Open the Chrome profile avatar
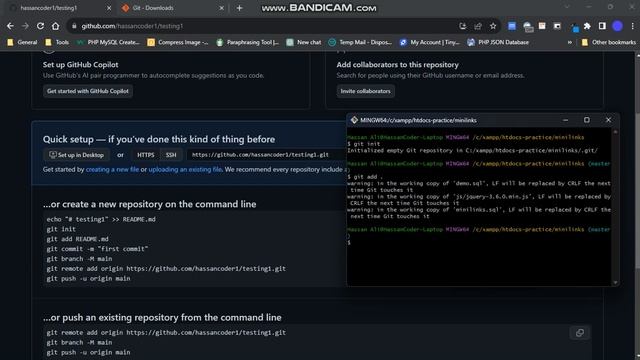Screen dimensions: 640x360 [x=618, y=26]
